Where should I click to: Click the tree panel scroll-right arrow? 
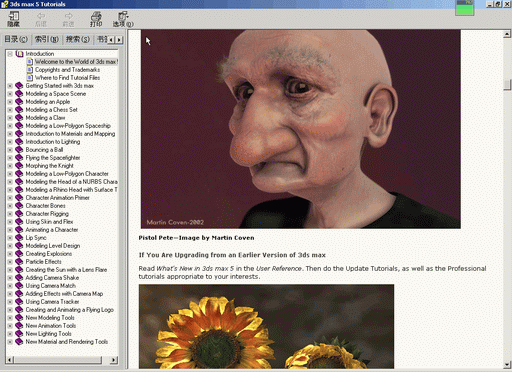point(114,360)
